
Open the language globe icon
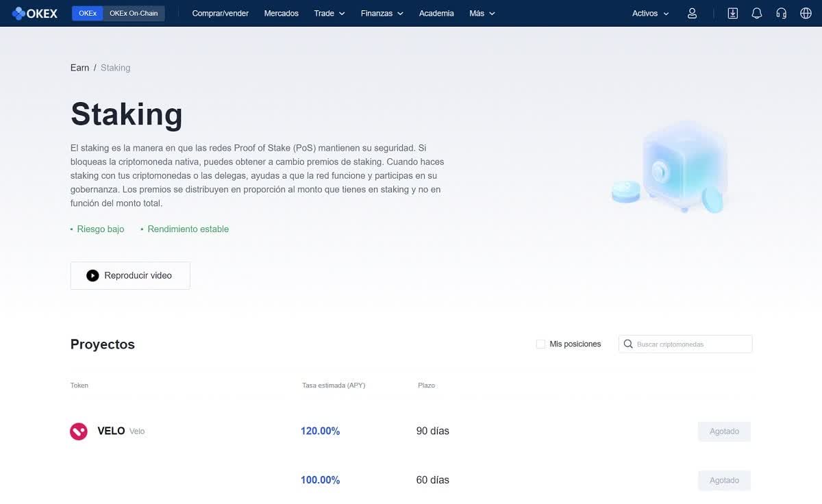806,13
